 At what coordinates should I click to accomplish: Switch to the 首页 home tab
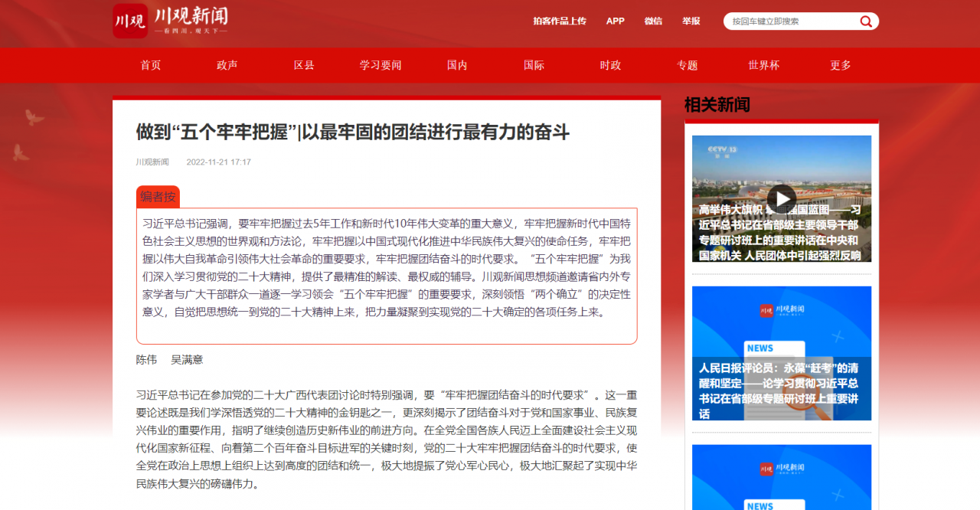point(150,65)
